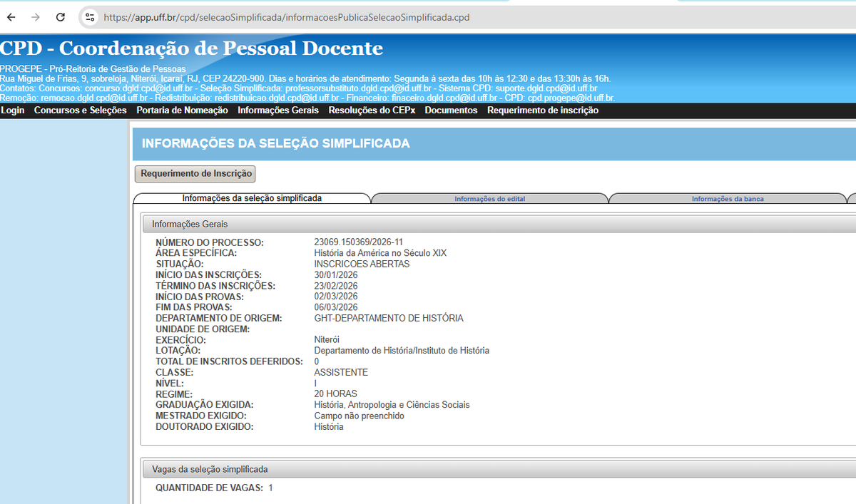Image resolution: width=856 pixels, height=504 pixels.
Task: Switch to Informações do edital tab
Action: (x=489, y=199)
